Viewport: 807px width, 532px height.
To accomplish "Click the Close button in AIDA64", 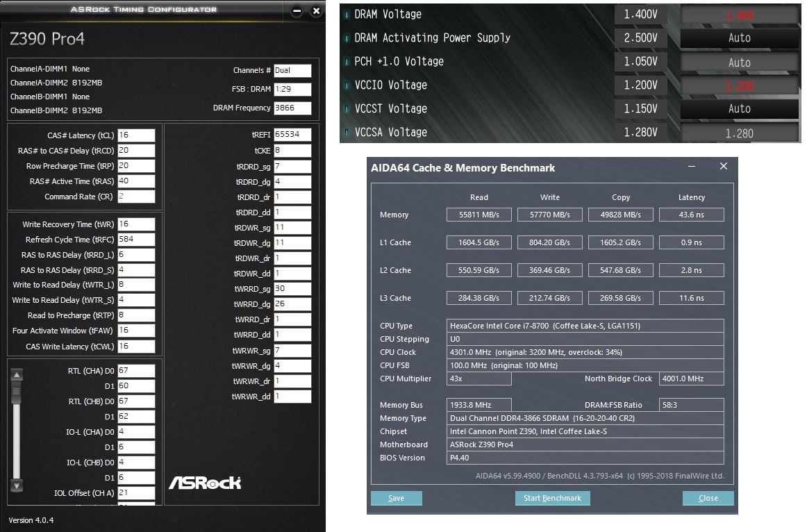I will pyautogui.click(x=708, y=498).
